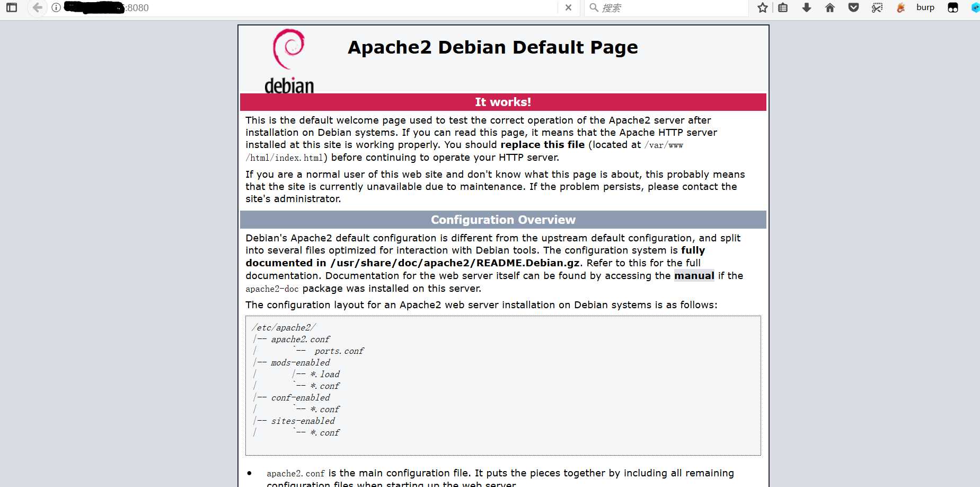Click the Debian logo image
The height and width of the screenshot is (487, 980).
(x=289, y=61)
